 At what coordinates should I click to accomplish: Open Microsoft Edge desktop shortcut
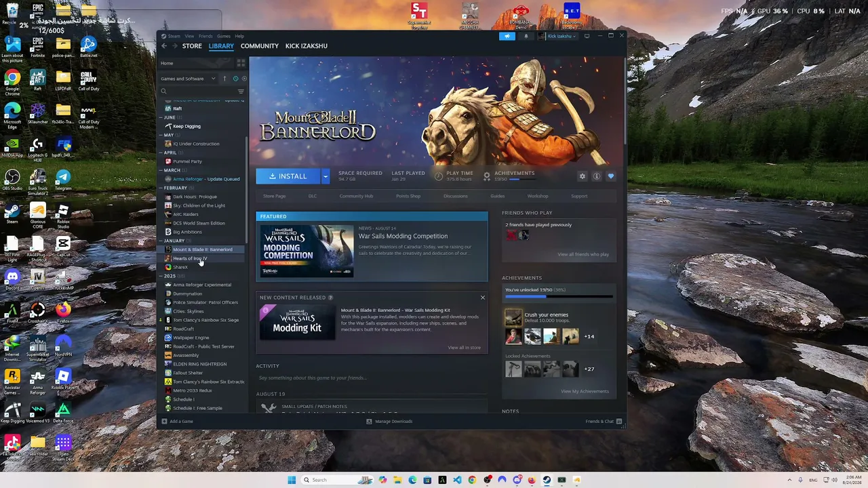click(x=12, y=115)
